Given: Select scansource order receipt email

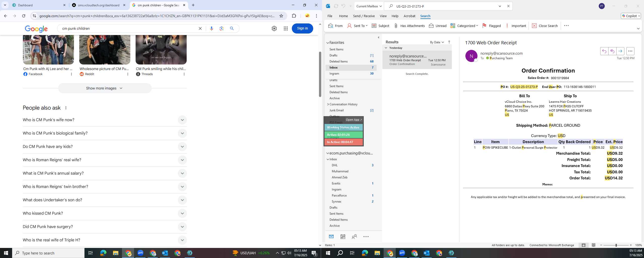Looking at the screenshot, I should (x=417, y=60).
